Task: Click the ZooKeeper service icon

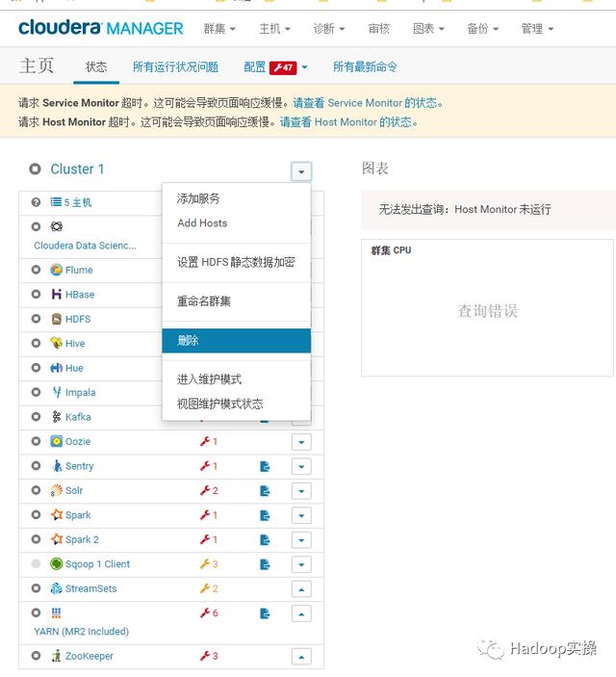Action: 56,656
